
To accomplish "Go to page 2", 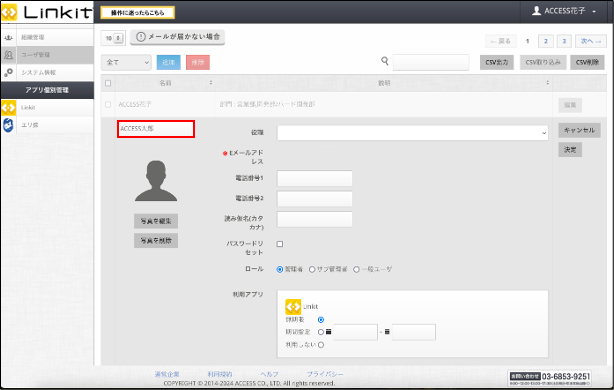I will [545, 41].
